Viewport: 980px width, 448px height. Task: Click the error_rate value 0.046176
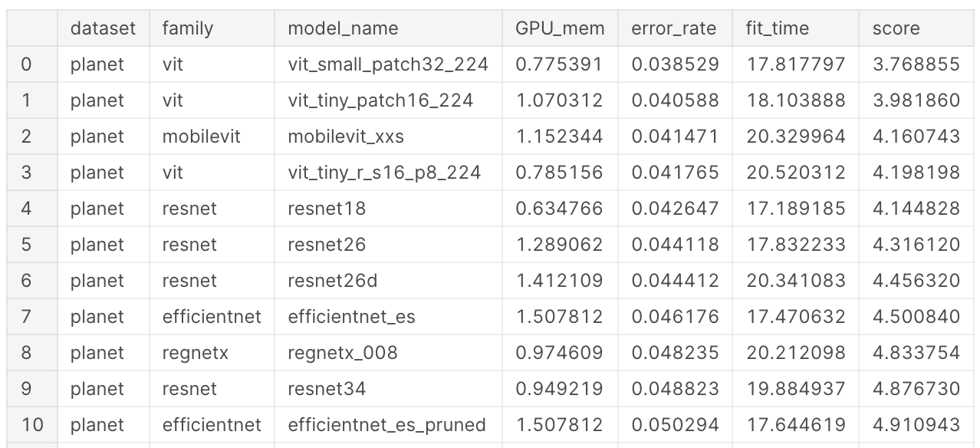click(676, 317)
